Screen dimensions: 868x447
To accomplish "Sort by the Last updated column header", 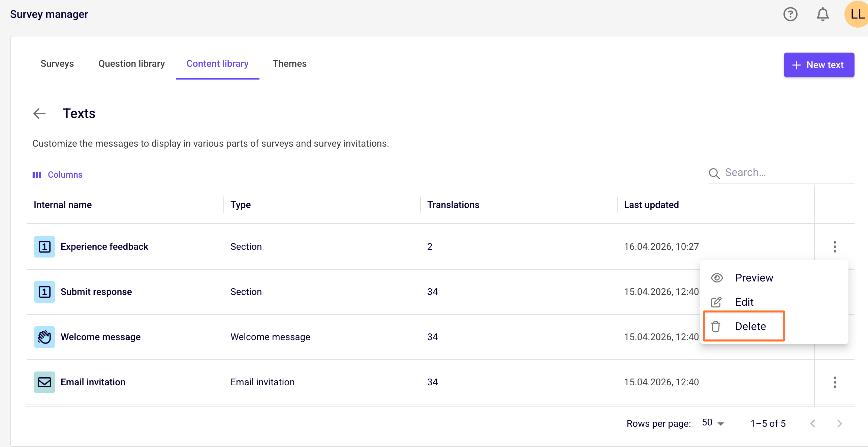I will point(651,205).
